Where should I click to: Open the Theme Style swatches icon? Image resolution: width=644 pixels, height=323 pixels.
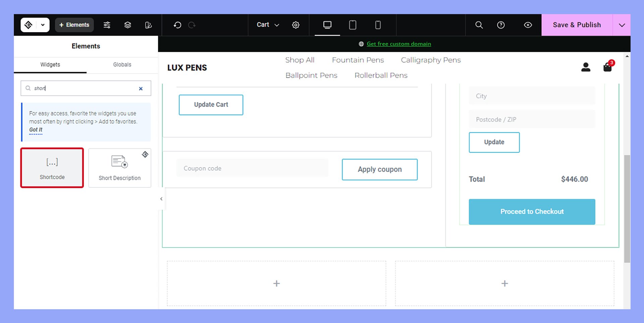(x=148, y=25)
